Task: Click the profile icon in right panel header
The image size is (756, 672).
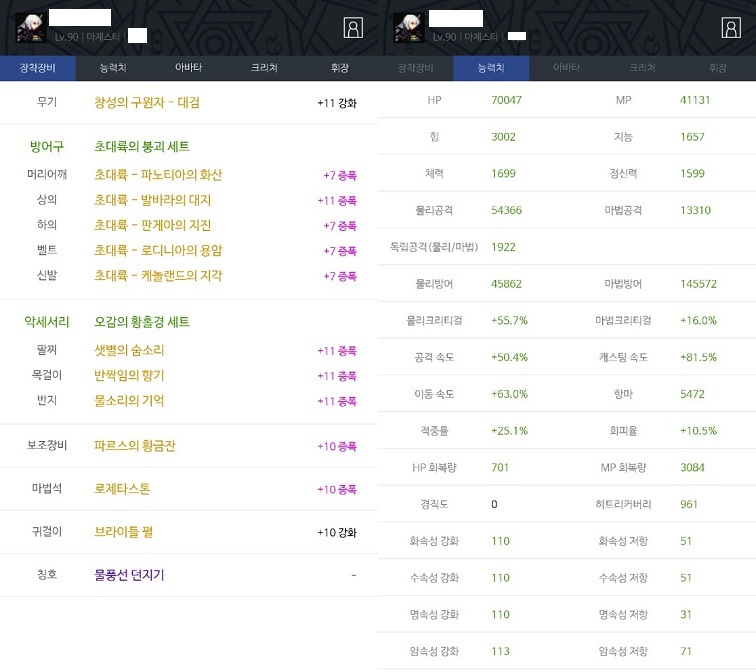Action: coord(731,28)
